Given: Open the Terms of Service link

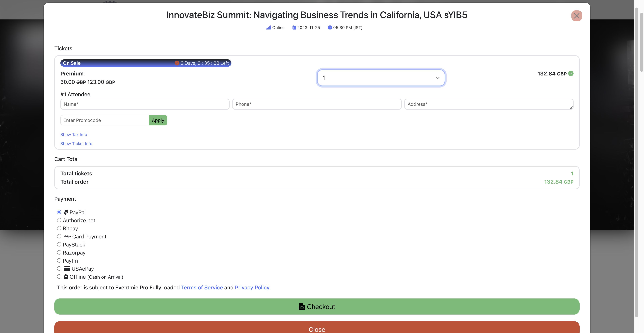Looking at the screenshot, I should [x=202, y=288].
